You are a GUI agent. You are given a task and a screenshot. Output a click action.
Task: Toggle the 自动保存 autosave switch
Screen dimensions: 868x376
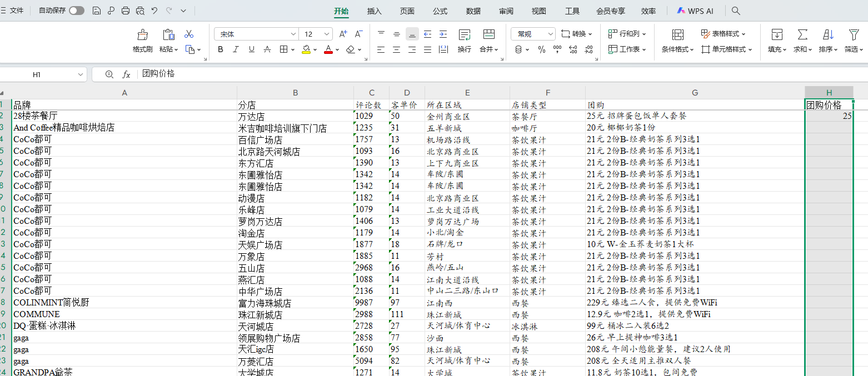pos(77,11)
